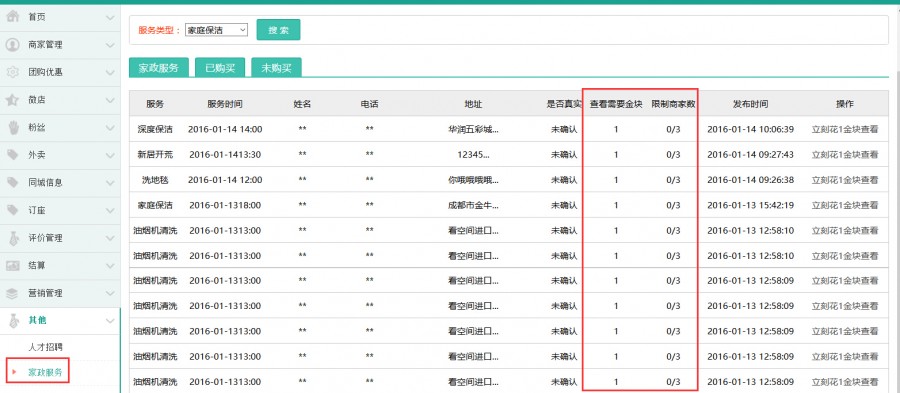Click the picture icon beside 结算
900x393 pixels.
coord(13,265)
